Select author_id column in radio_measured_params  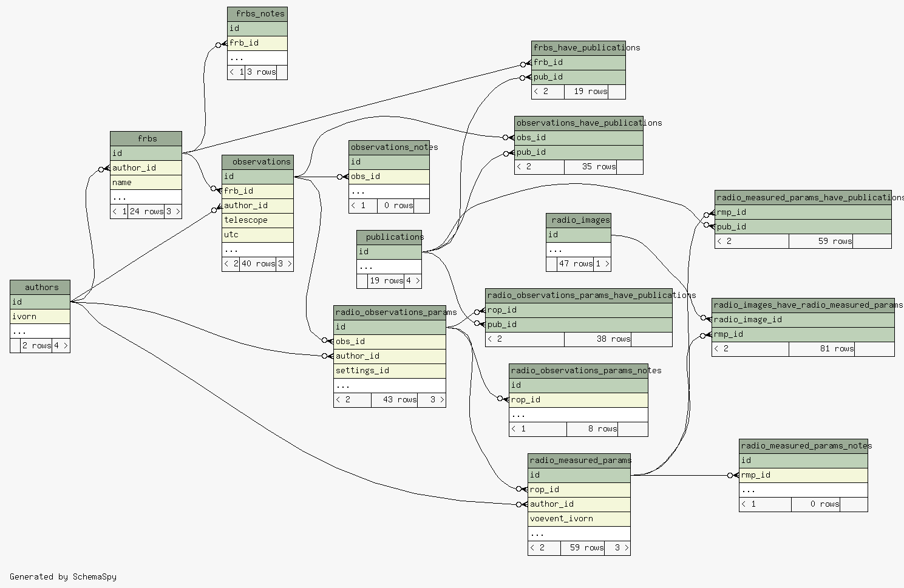click(x=579, y=504)
